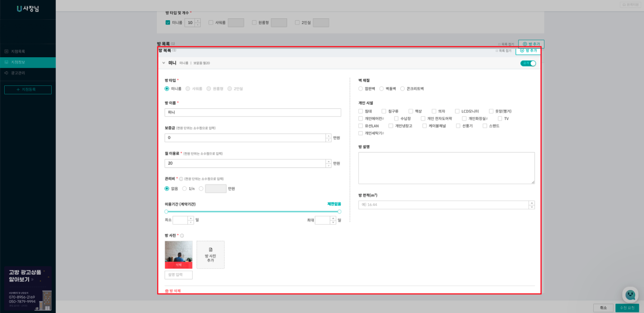Check the 수납장 facility box
Screen dimensions: 644x313
396,119
